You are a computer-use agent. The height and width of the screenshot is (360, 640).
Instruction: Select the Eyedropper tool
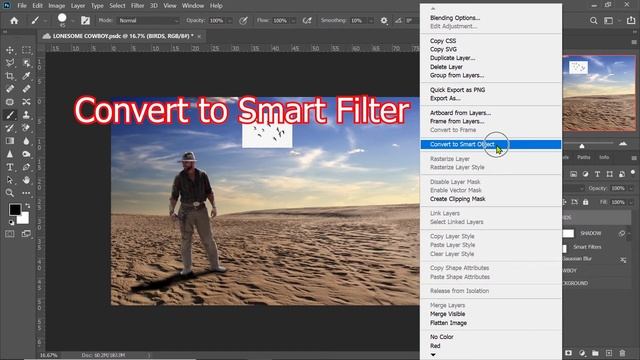(26, 76)
